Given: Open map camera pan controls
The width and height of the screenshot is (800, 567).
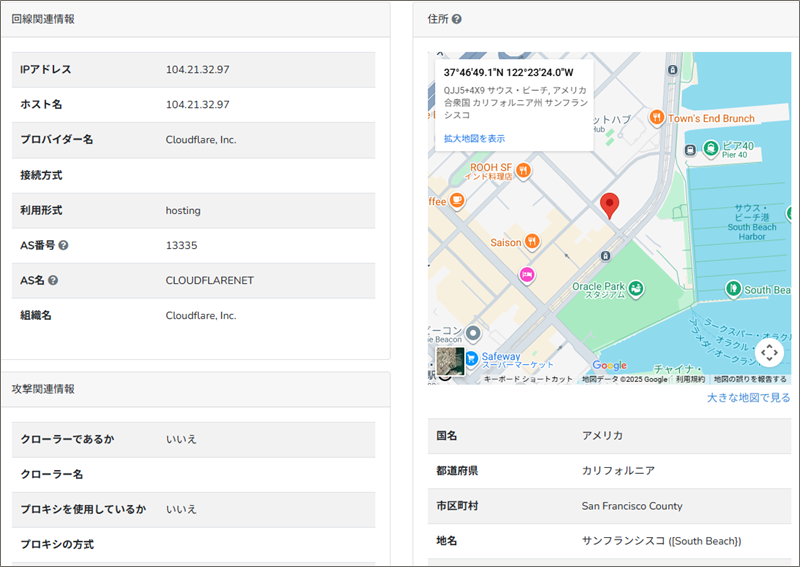Looking at the screenshot, I should [768, 352].
